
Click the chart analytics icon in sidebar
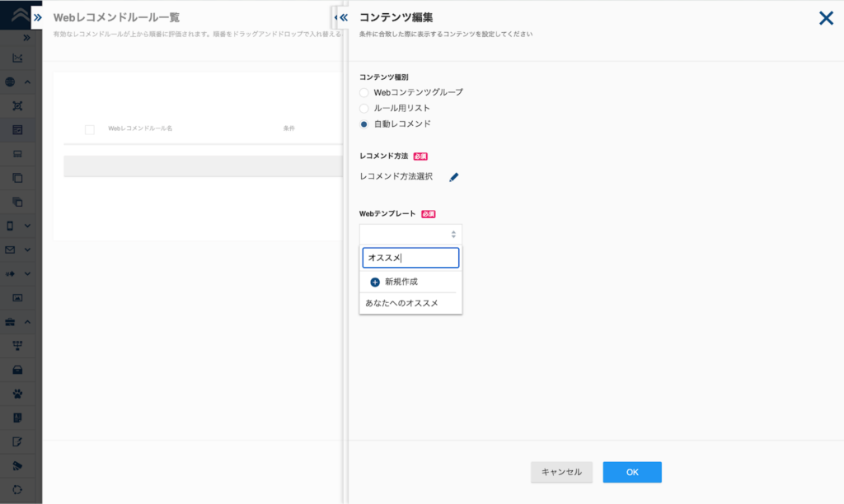pos(17,58)
